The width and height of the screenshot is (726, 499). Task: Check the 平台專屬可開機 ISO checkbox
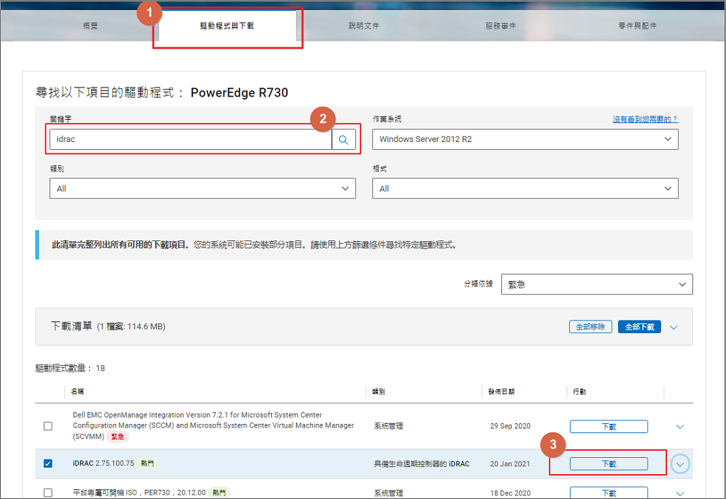48,493
